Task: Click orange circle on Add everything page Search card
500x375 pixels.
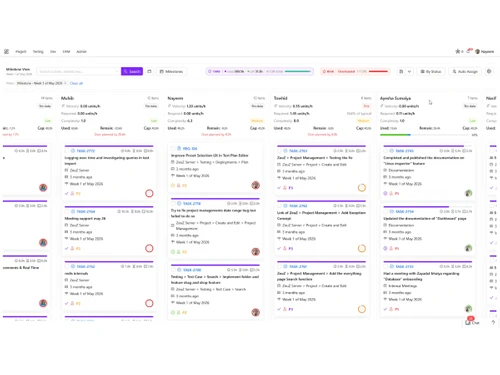Action: click(x=362, y=309)
